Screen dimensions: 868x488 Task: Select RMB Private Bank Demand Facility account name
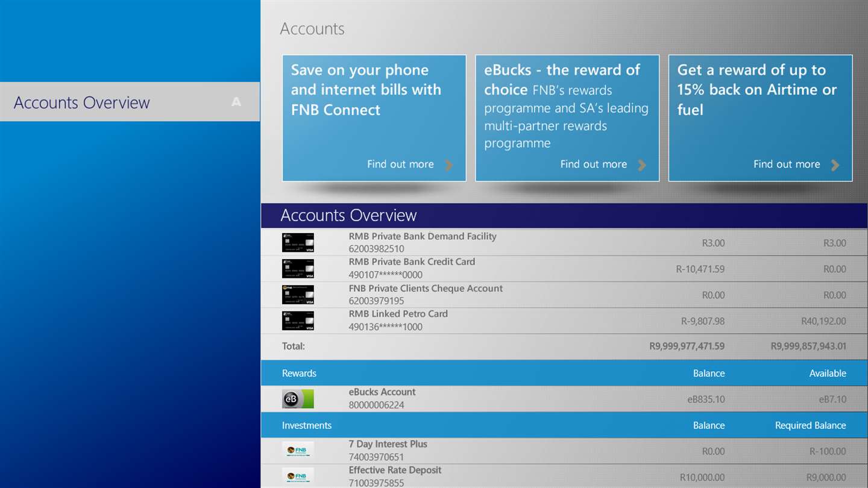423,236
